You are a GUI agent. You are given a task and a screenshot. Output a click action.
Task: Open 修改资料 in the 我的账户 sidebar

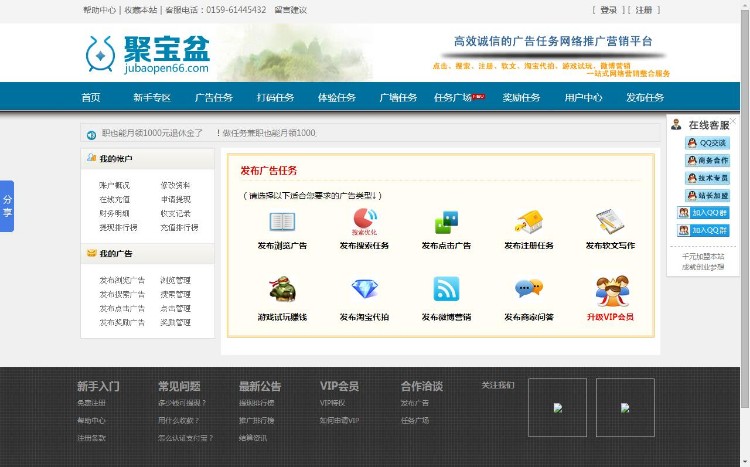[x=176, y=185]
